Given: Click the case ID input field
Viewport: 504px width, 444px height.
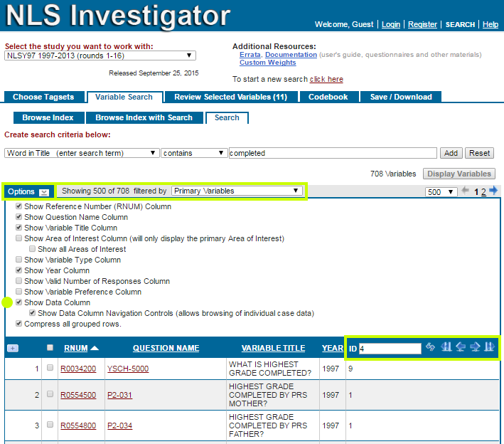Looking at the screenshot, I should pyautogui.click(x=390, y=349).
